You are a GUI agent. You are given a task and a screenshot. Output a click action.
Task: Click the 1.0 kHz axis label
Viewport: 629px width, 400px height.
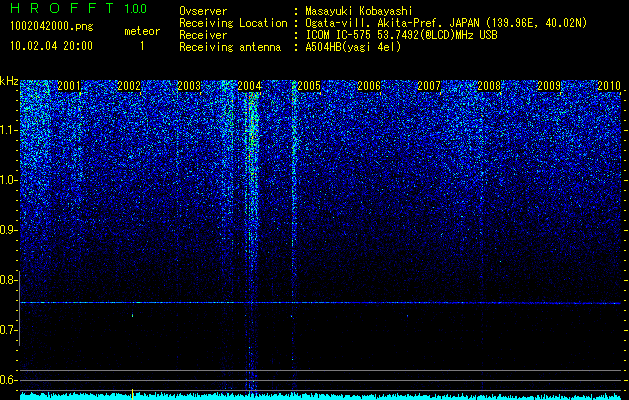pos(8,180)
